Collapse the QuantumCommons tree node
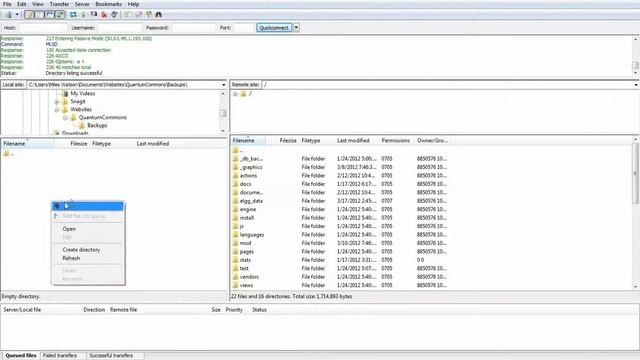Image resolution: width=640 pixels, height=360 pixels. 65,118
